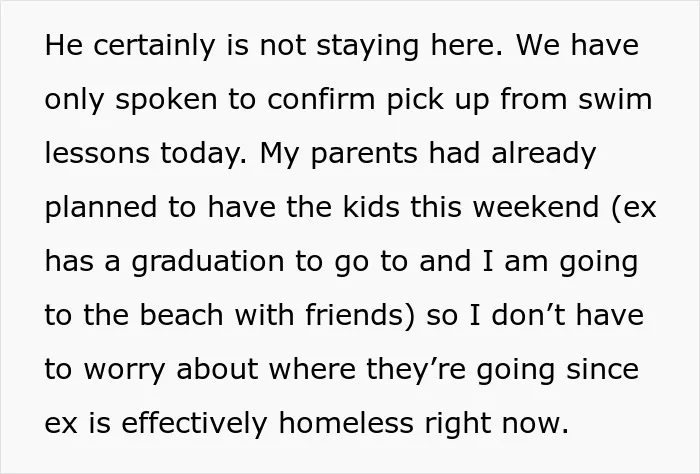Select the word "graduation"
Image resolution: width=700 pixels, height=474 pixels.
208,262
